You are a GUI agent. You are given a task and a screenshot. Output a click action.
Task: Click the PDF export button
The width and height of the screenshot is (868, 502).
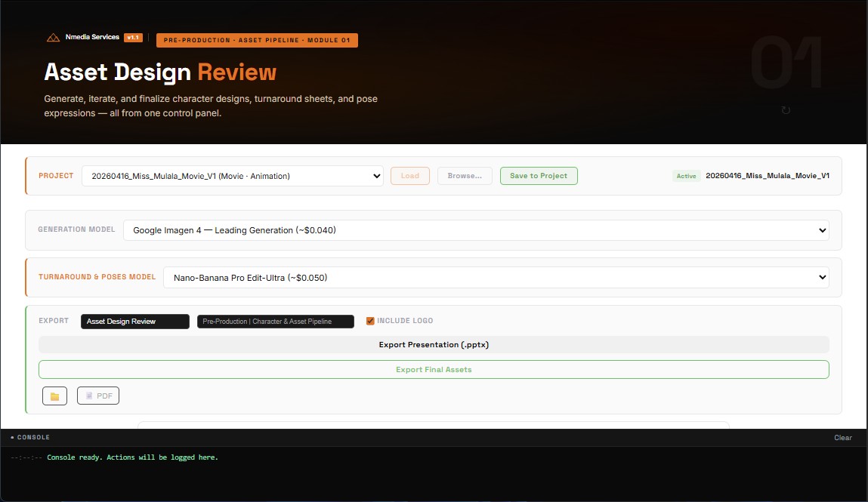(98, 396)
